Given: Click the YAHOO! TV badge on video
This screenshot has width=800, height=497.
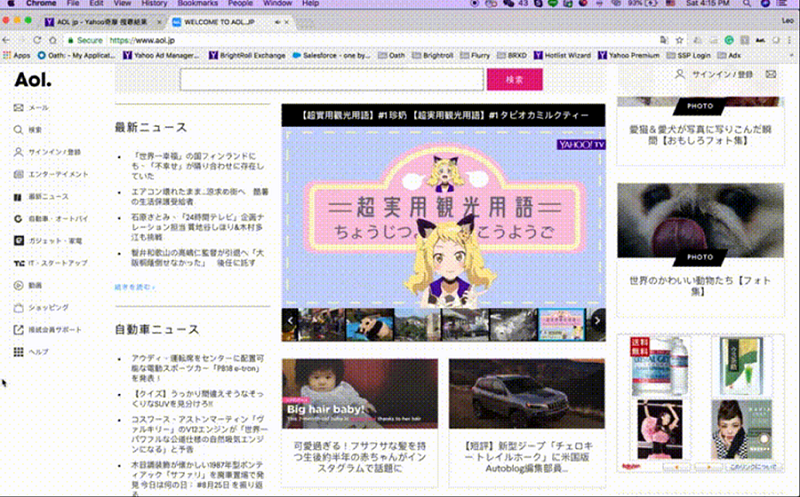Looking at the screenshot, I should point(581,145).
